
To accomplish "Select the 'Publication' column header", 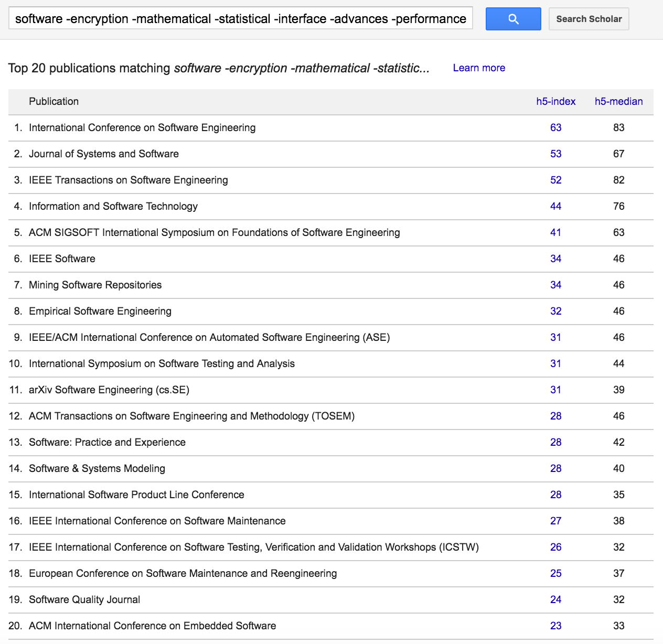I will pos(54,101).
